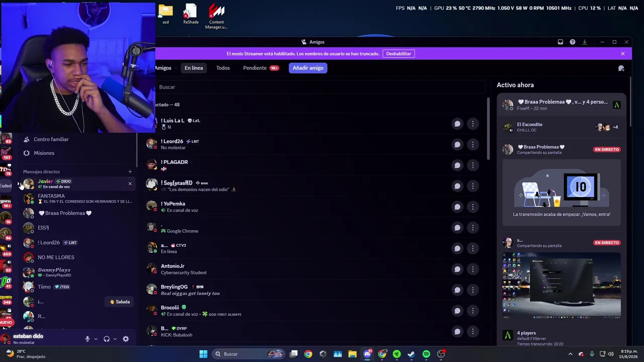644x362 pixels.
Task: Open Spotify from the taskbar
Action: click(426, 354)
